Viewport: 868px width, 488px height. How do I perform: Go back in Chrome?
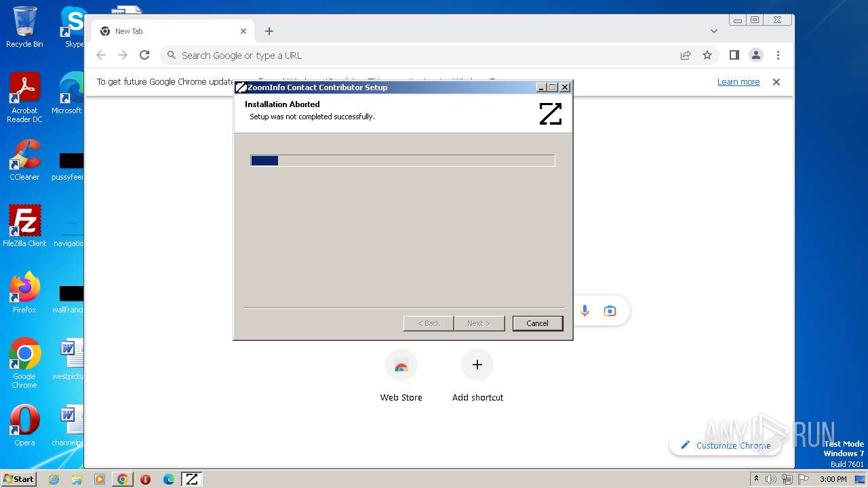pos(101,56)
